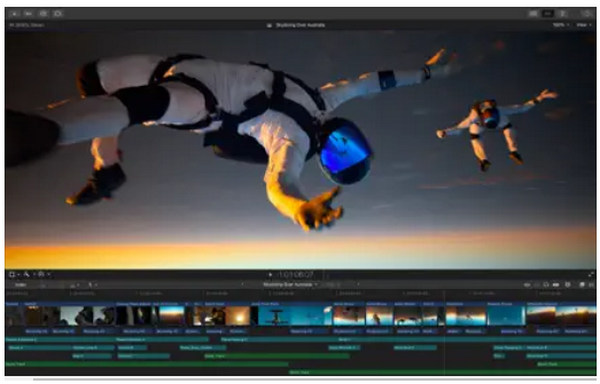The image size is (600, 384).
Task: Toggle the Inspector panel visibility button
Action: coord(563,14)
